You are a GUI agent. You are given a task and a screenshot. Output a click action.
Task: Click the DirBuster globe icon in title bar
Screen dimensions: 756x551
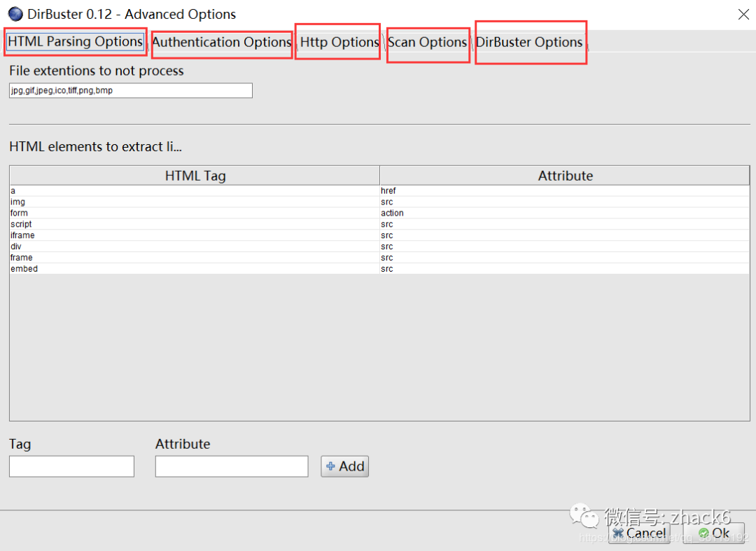point(15,14)
